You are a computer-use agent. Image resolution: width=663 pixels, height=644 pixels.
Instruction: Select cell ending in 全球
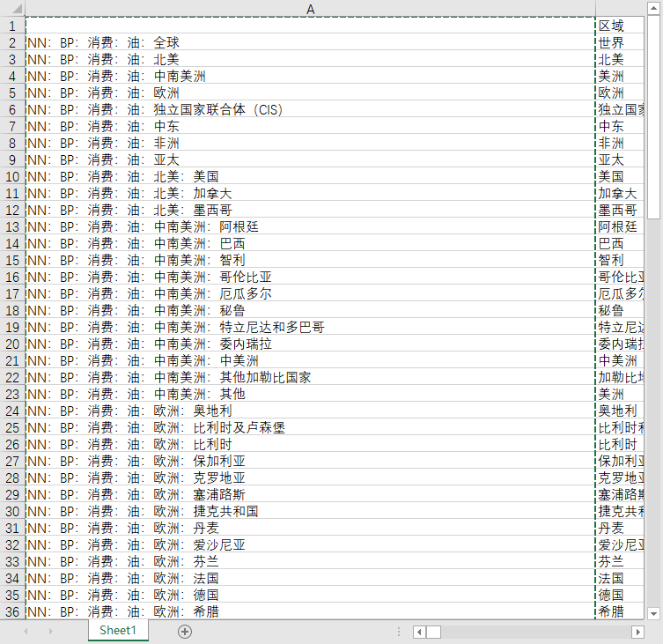(310, 43)
